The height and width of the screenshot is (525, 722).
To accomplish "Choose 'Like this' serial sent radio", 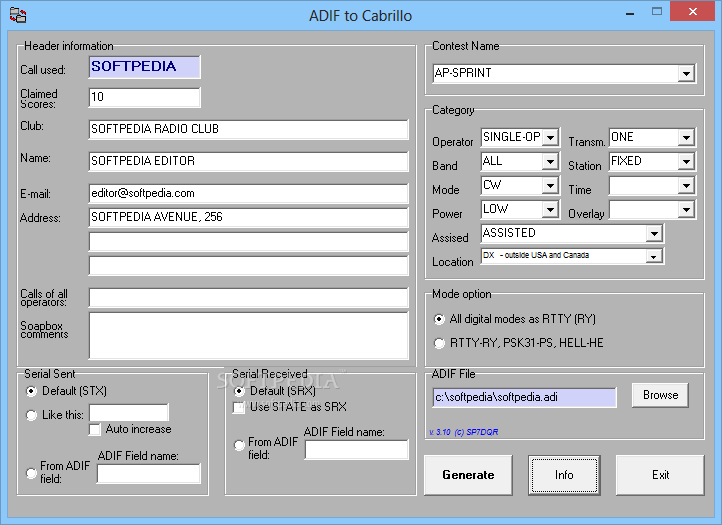I will coord(31,415).
